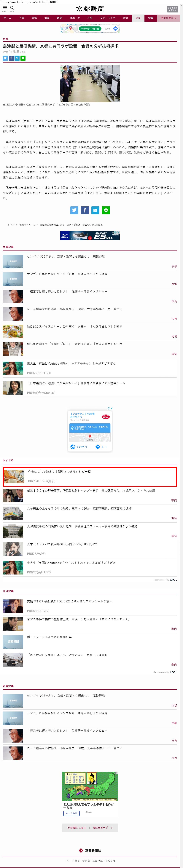
Task: Open the main article lab photo
Action: (x=90, y=84)
